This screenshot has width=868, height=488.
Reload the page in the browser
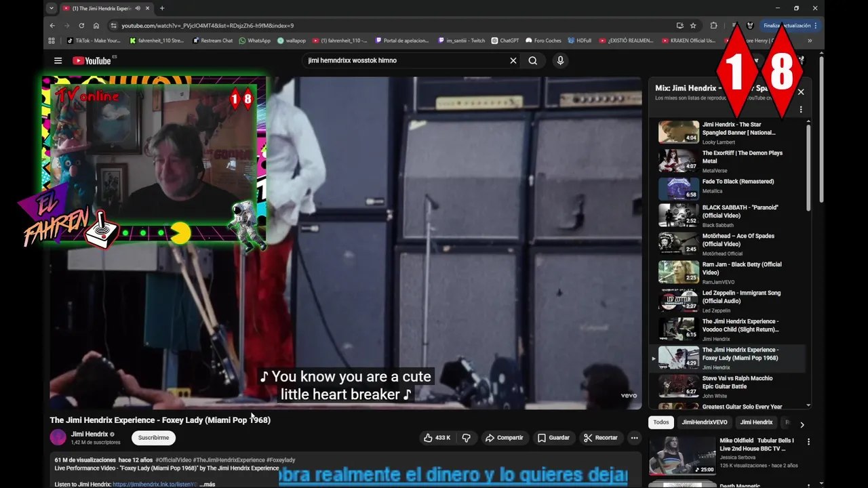[x=81, y=26]
